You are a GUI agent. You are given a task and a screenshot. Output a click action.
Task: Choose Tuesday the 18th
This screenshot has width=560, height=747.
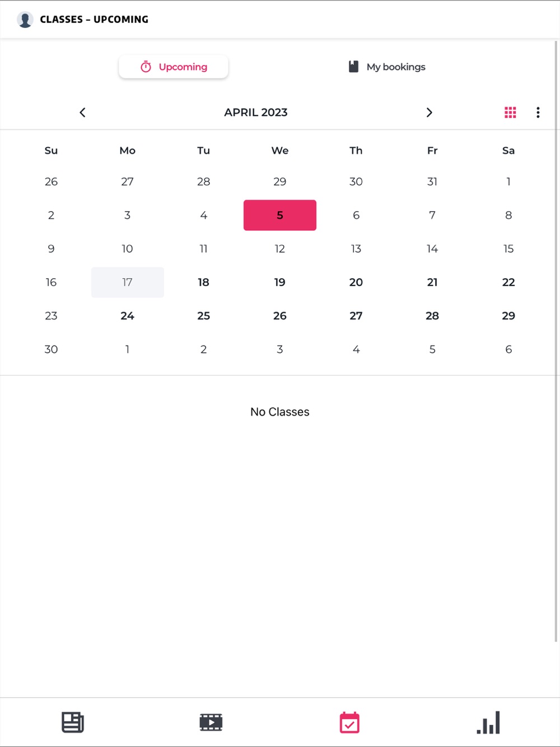coord(204,282)
